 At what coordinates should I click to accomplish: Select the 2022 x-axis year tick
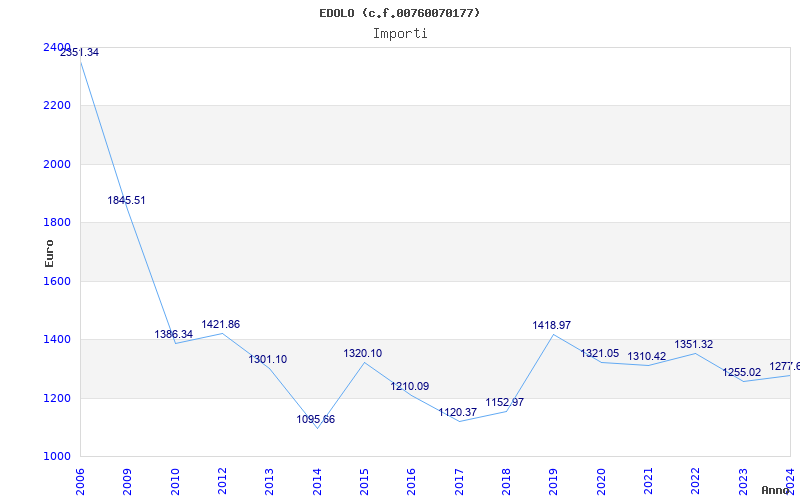(x=695, y=482)
